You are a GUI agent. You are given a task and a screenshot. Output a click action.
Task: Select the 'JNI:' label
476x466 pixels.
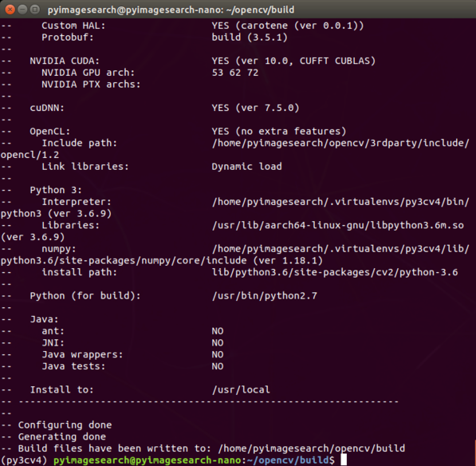click(53, 343)
